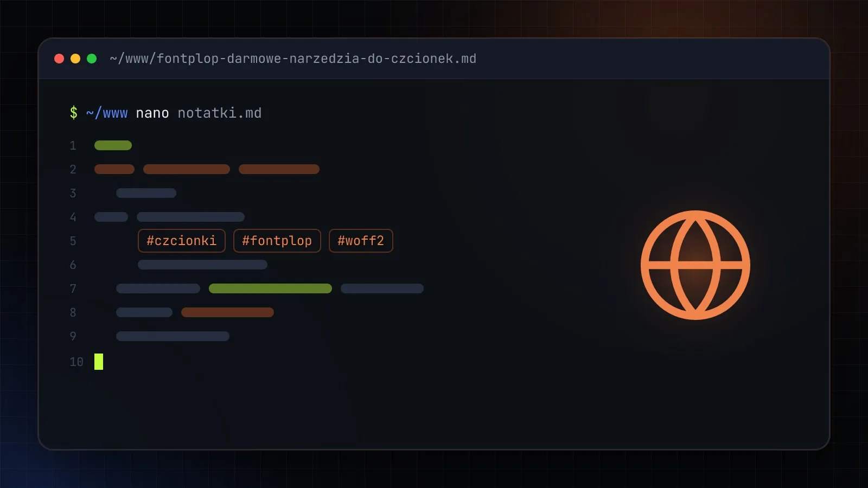Click the green bar on line 1
868x488 pixels.
(113, 145)
